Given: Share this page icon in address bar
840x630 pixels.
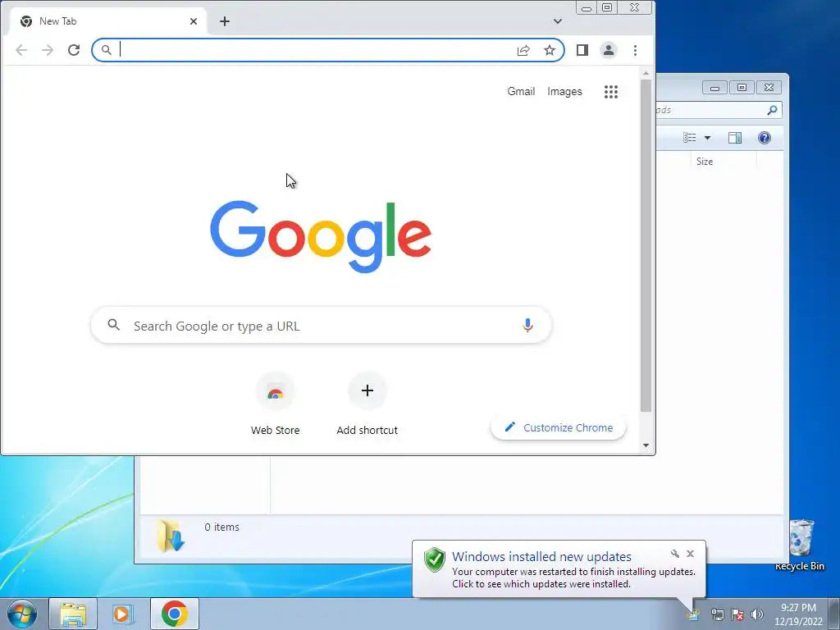Looking at the screenshot, I should (523, 50).
